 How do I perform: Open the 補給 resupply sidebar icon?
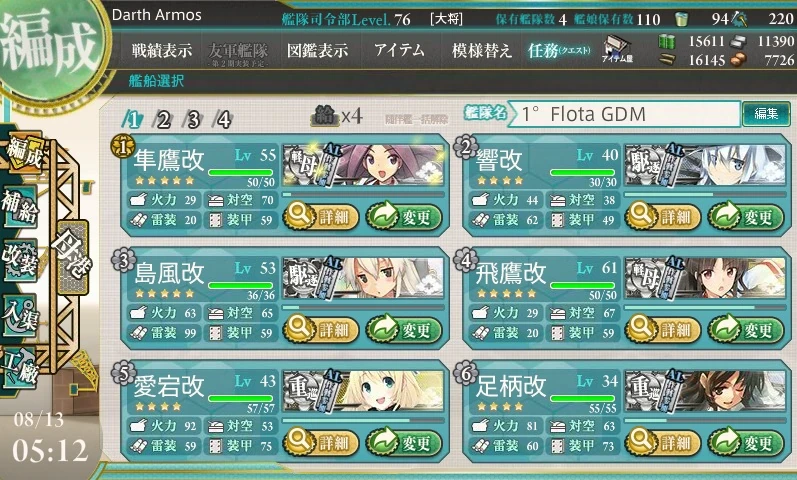(x=20, y=206)
